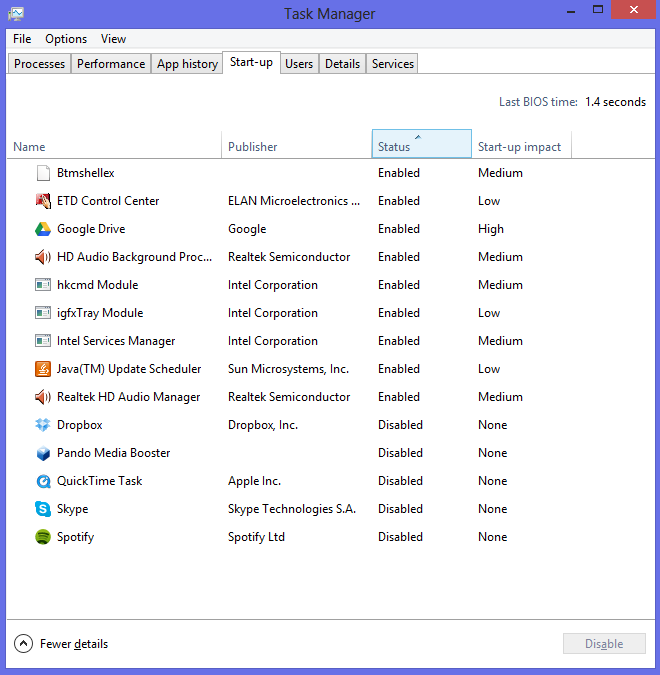Sort by the Start-up impact column header
660x675 pixels.
(521, 146)
